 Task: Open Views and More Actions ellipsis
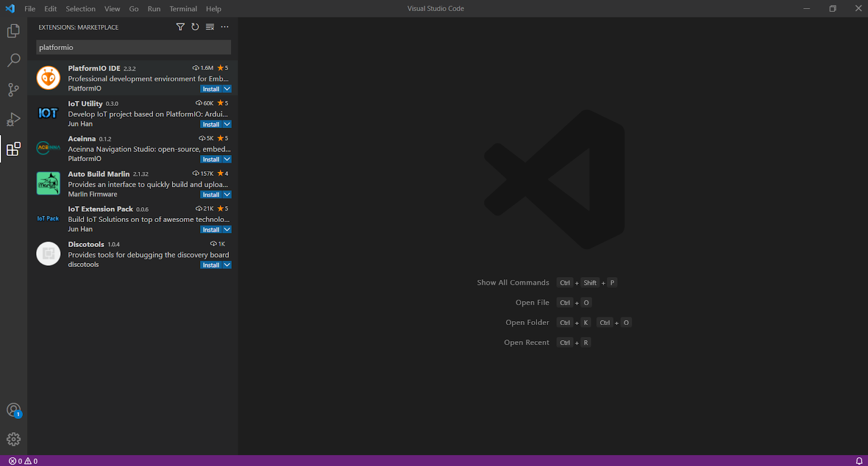tap(225, 27)
